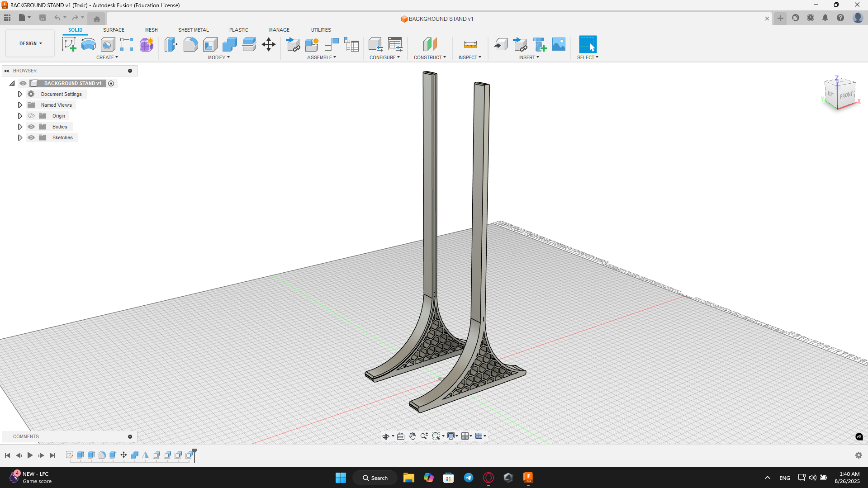This screenshot has width=868, height=488.
Task: Toggle visibility of BACKGROUND STAND v1 component
Action: tap(23, 83)
